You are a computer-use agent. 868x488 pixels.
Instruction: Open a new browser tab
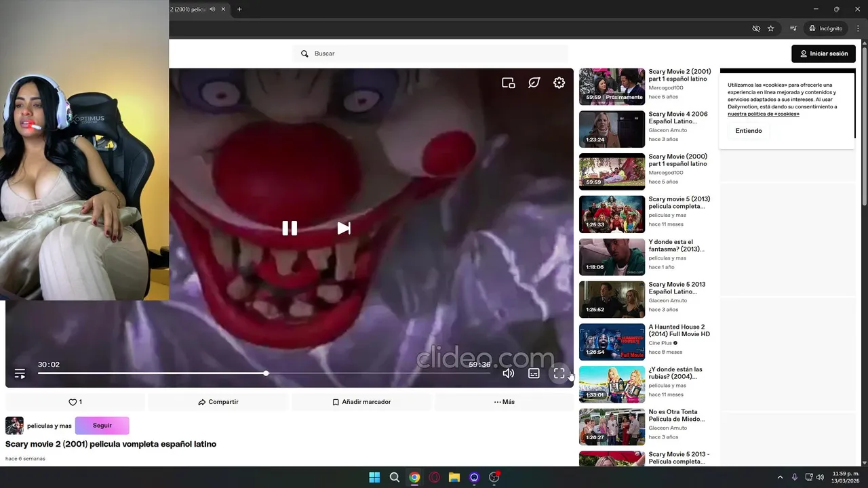239,9
